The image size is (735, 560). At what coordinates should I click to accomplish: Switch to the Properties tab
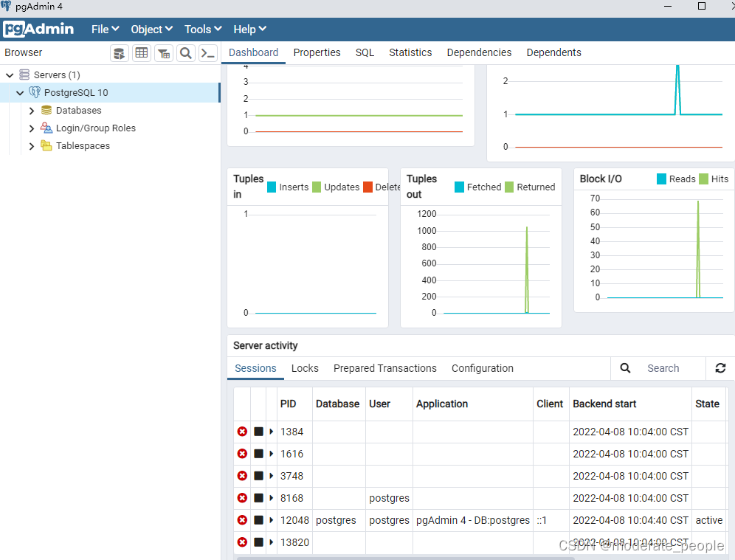pyautogui.click(x=317, y=52)
